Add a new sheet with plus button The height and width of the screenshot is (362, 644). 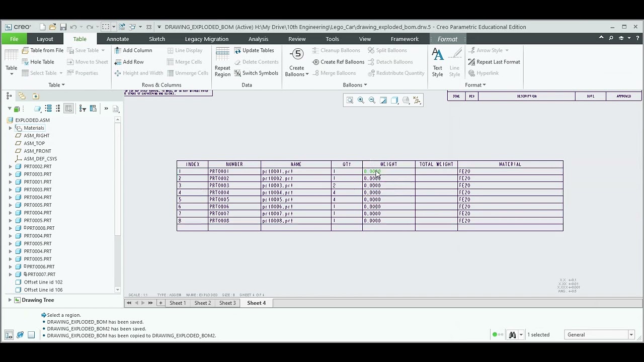160,303
